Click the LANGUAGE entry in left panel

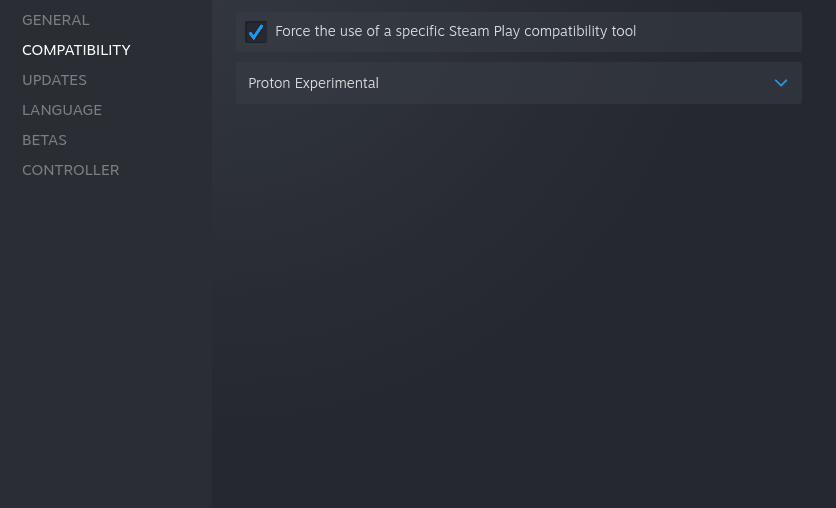[x=62, y=110]
